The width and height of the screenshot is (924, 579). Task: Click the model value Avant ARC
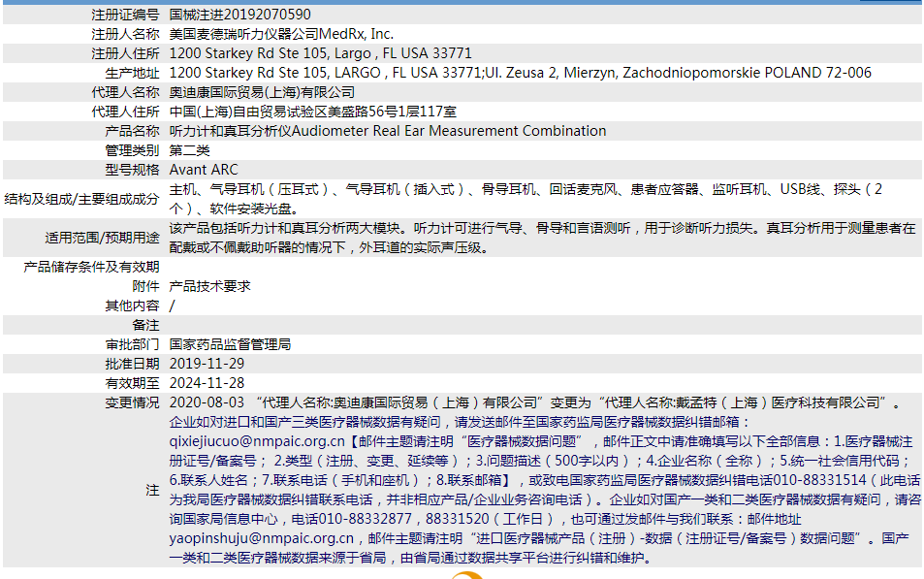204,170
